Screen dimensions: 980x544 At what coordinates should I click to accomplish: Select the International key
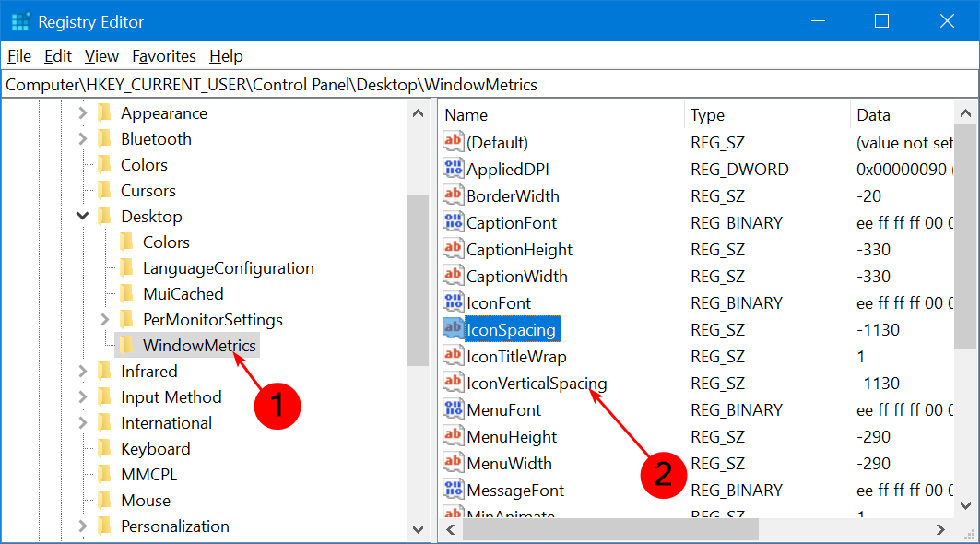click(166, 422)
